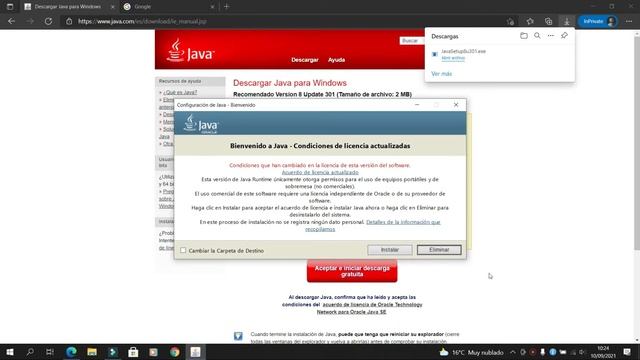Go back with browser back arrow
Image resolution: width=640 pixels, height=360 pixels.
[11, 21]
